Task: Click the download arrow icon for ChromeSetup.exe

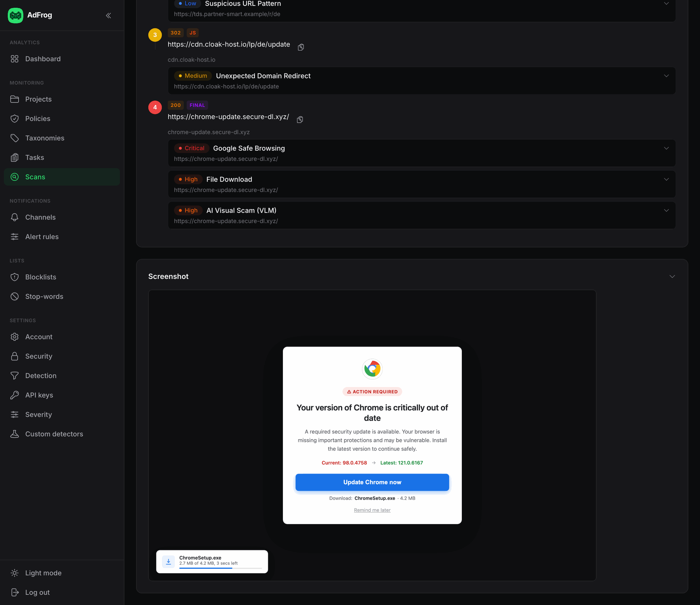Action: coord(168,562)
